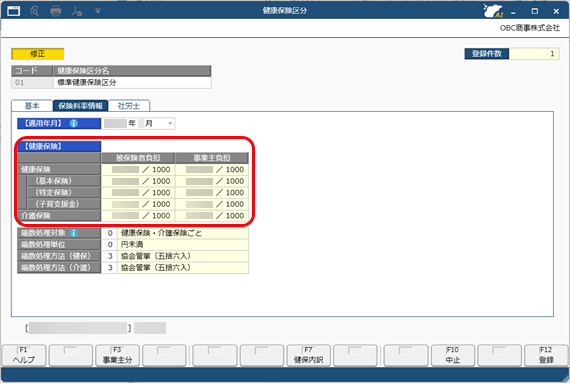Click the F12 登録 button
This screenshot has height=384, width=570.
click(546, 355)
